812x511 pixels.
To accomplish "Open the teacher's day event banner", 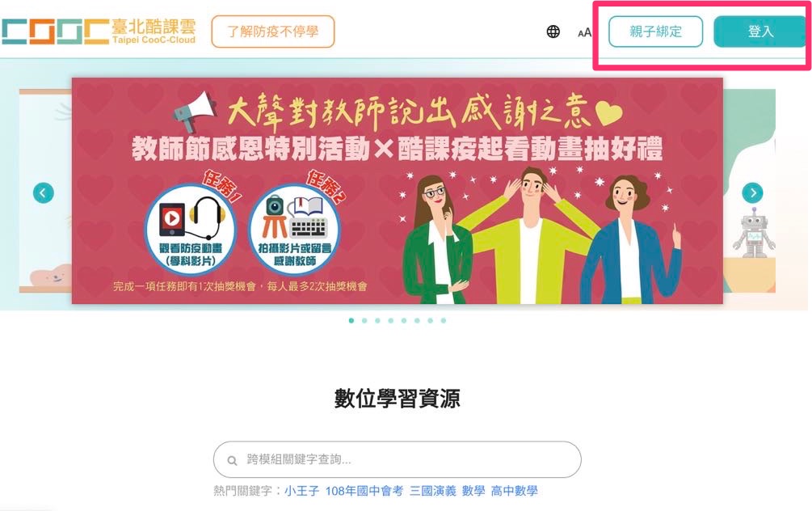I will (x=398, y=191).
